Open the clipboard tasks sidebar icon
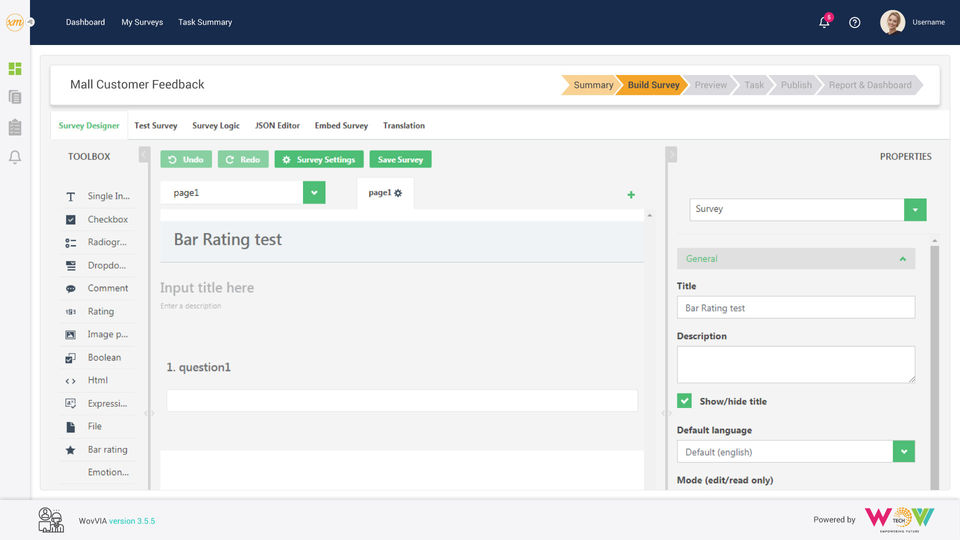960x540 pixels. 15,127
